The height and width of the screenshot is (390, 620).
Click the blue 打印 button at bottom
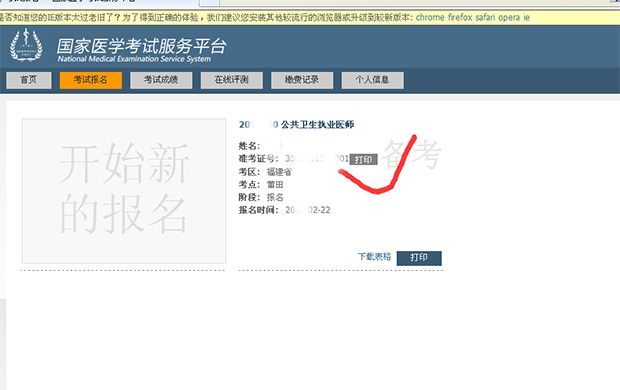(419, 258)
